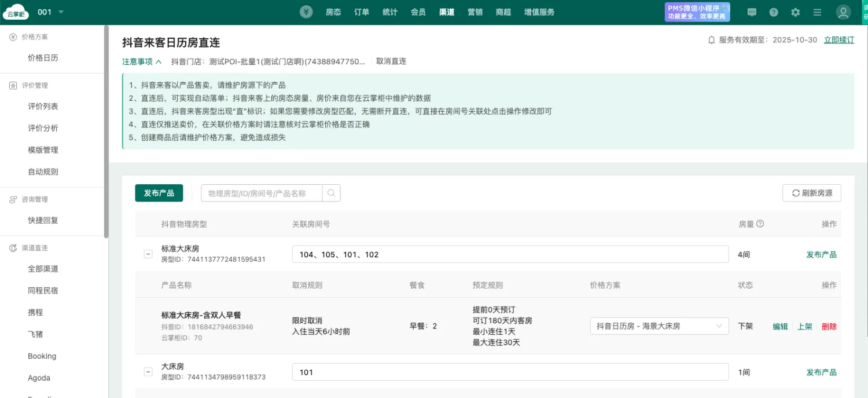The width and height of the screenshot is (868, 398).
Task: Click the 立即续订 renewal link
Action: pyautogui.click(x=839, y=40)
